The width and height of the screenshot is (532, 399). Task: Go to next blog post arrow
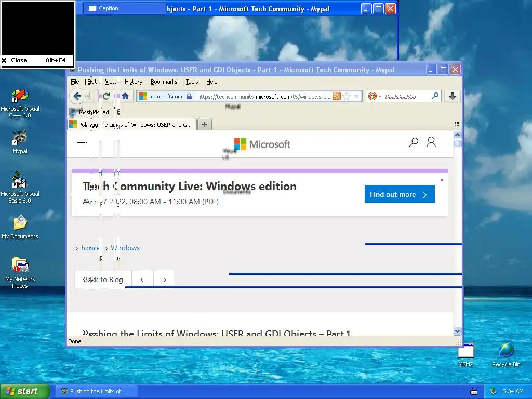165,280
